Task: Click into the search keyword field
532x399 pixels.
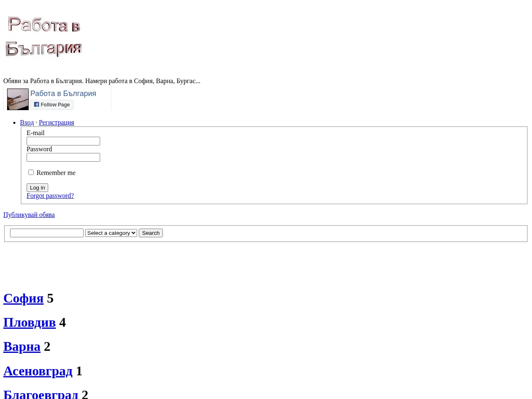Action: coord(47,233)
